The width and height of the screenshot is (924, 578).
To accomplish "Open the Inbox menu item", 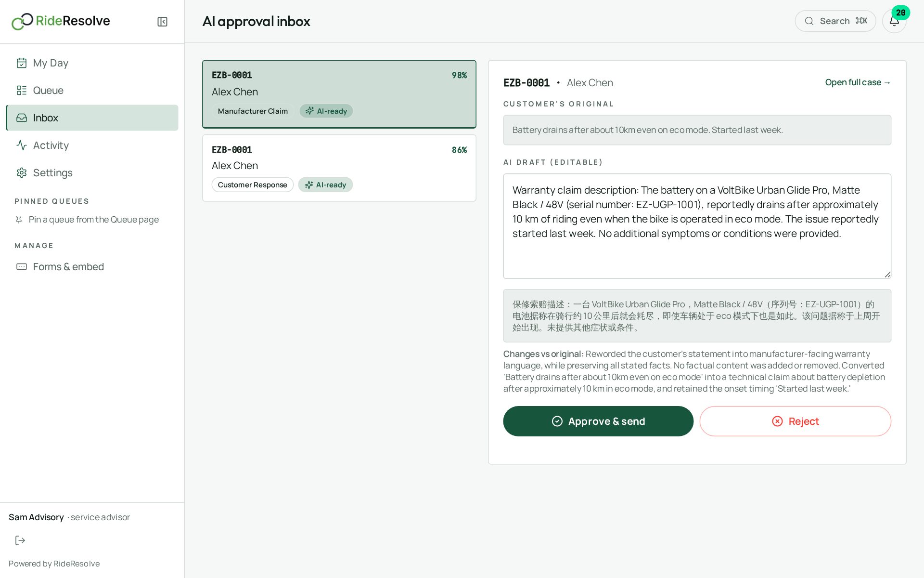I will [x=92, y=118].
